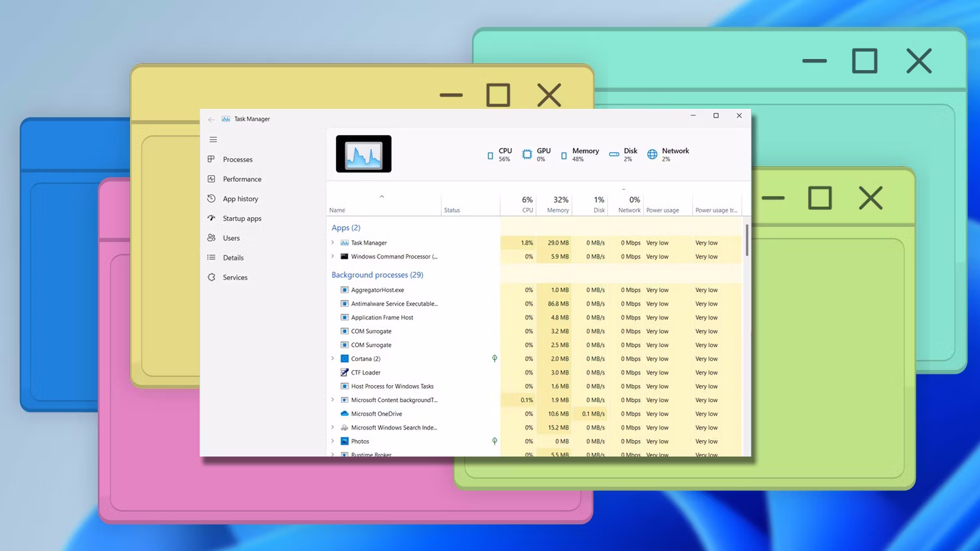Click the Details list icon
Screen dimensions: 980x551
211,258
